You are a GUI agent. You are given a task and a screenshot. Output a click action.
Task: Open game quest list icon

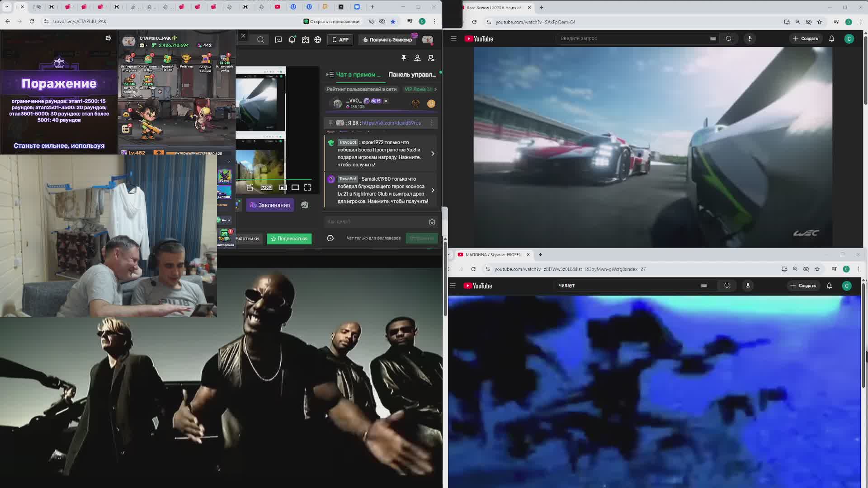click(126, 129)
